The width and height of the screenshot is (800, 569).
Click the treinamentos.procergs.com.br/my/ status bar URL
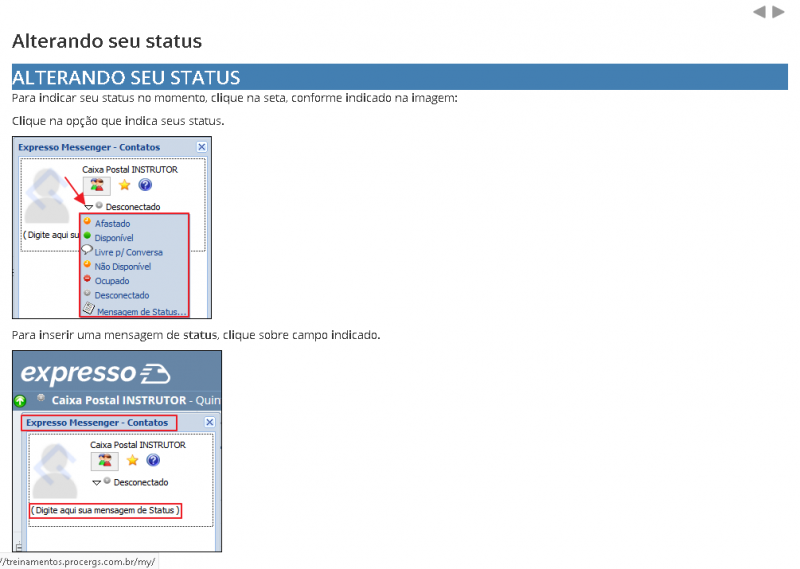pyautogui.click(x=78, y=562)
